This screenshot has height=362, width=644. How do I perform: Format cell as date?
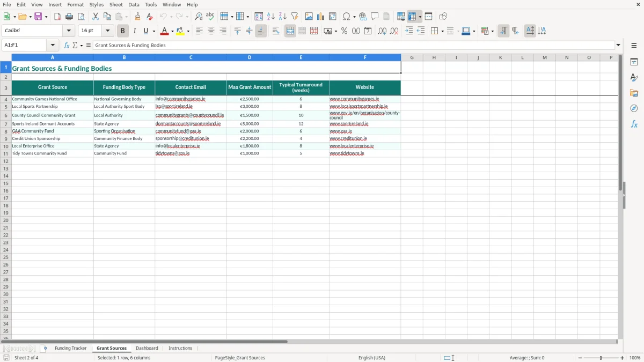368,31
